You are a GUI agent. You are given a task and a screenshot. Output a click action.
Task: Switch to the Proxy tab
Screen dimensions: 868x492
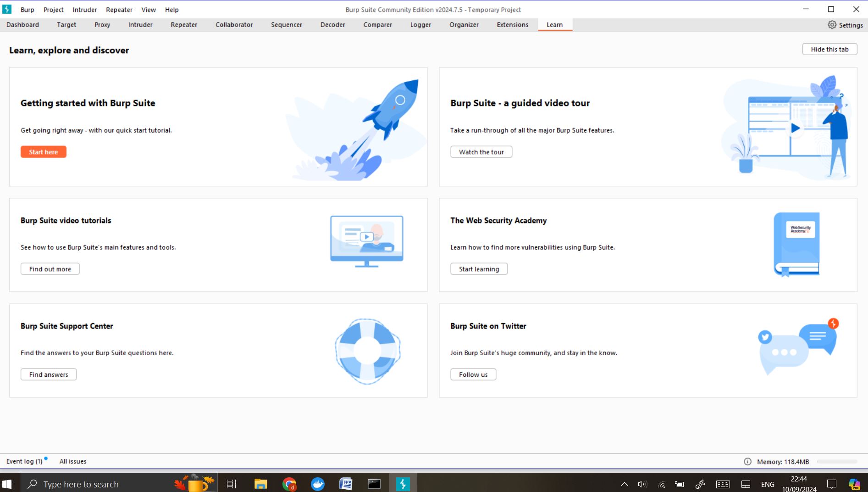click(x=102, y=25)
